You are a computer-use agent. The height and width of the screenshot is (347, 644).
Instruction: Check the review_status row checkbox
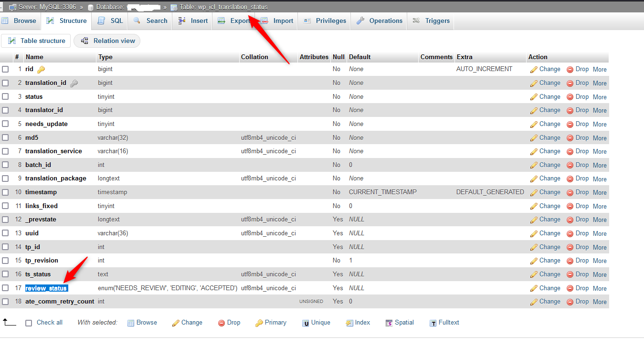pyautogui.click(x=5, y=288)
